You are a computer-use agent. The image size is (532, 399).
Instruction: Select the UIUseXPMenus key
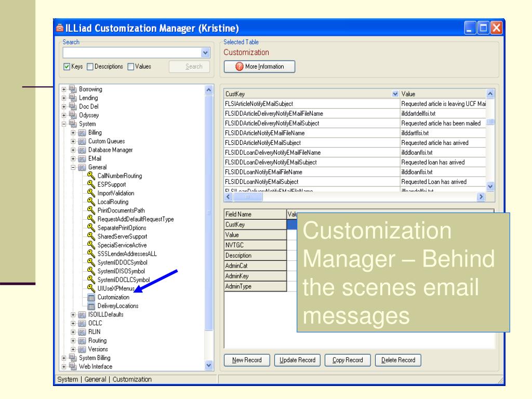pyautogui.click(x=116, y=288)
